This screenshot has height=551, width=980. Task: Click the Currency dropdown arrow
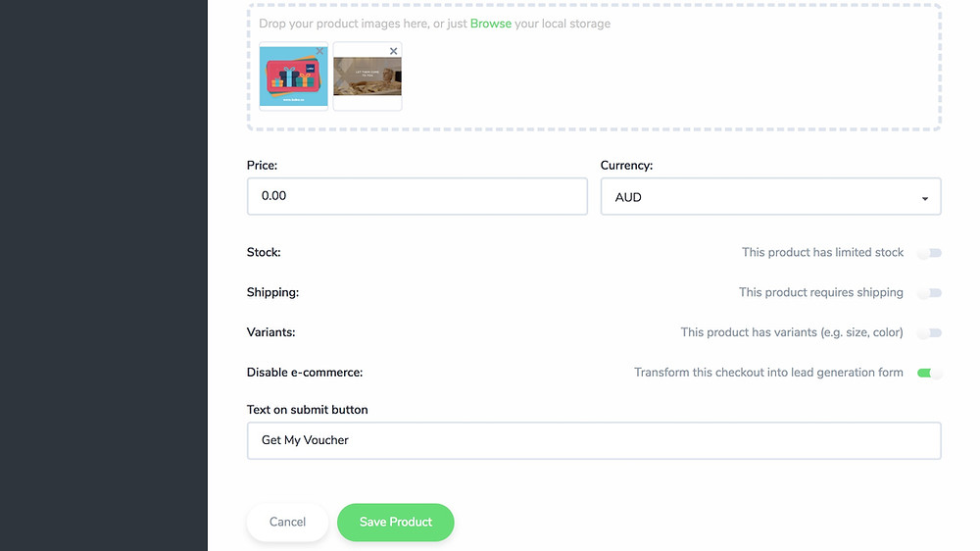tap(924, 198)
